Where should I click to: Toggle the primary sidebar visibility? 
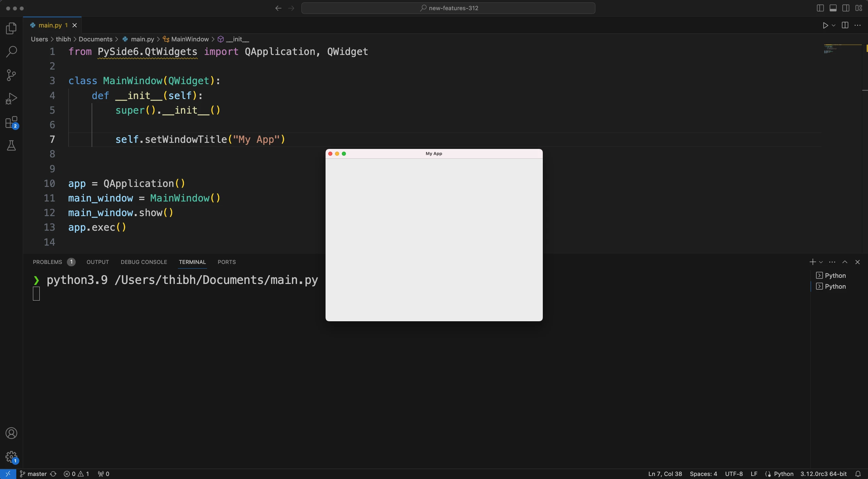coord(820,8)
